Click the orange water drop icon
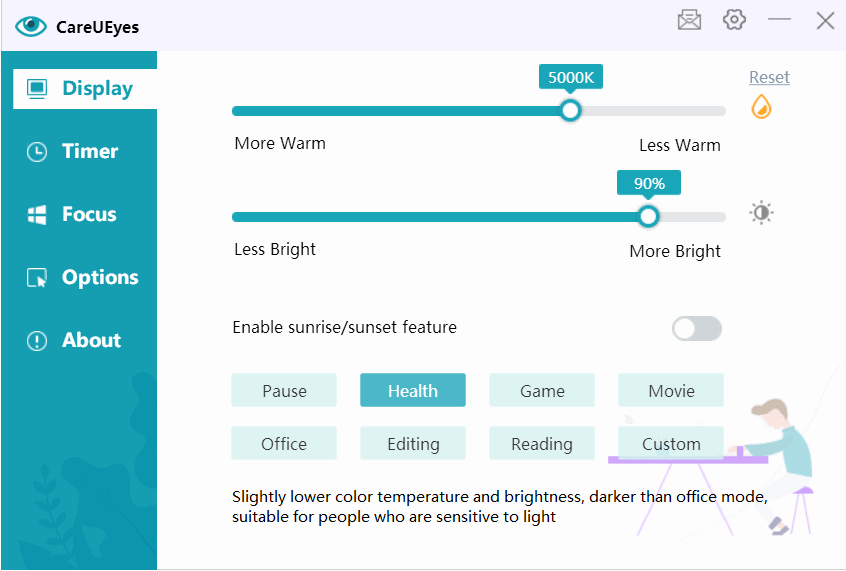846x571 pixels. point(761,106)
